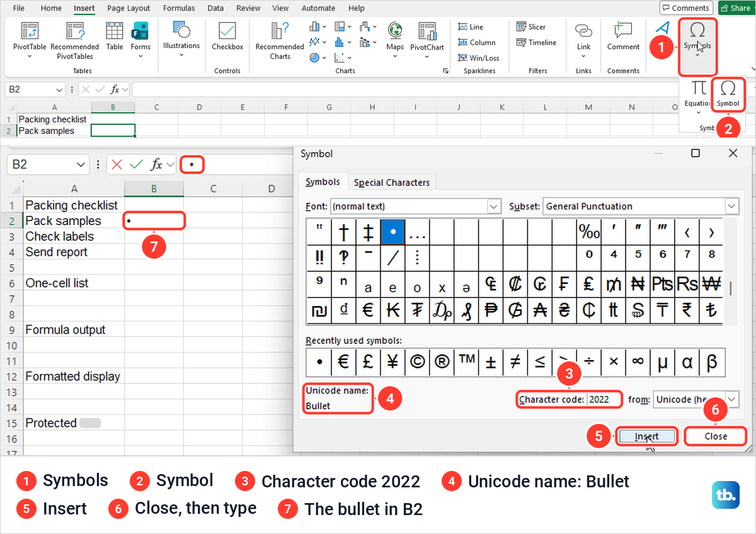The width and height of the screenshot is (756, 534).
Task: Insert a Line sparkline
Action: [471, 27]
